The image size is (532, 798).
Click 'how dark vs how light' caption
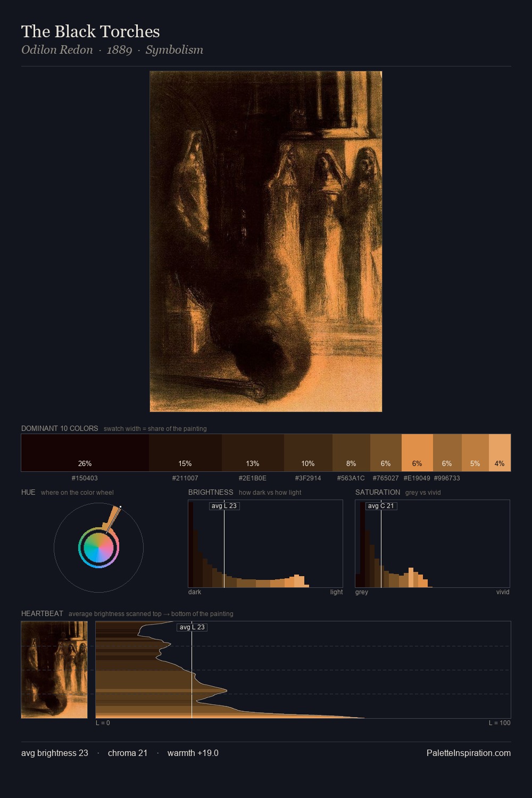pyautogui.click(x=270, y=493)
